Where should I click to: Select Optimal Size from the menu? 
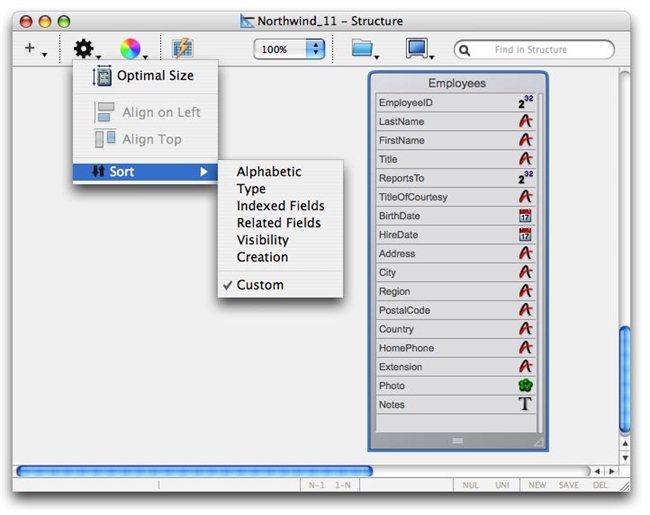click(155, 76)
